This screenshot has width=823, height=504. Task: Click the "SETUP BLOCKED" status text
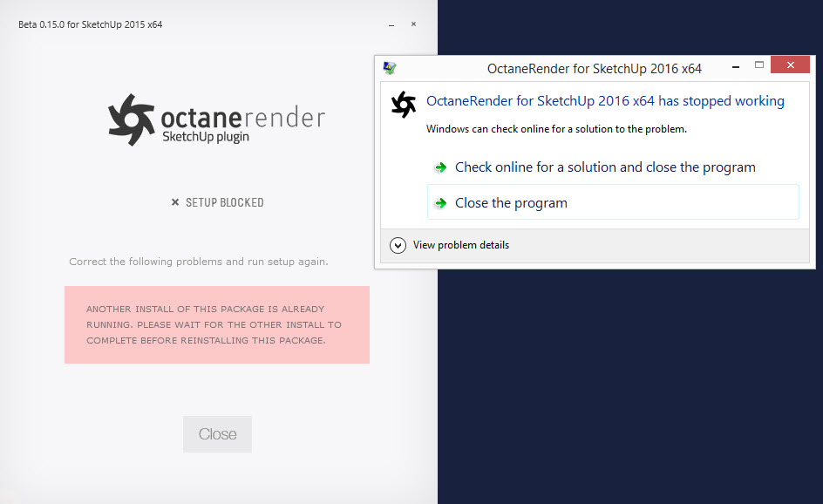225,202
